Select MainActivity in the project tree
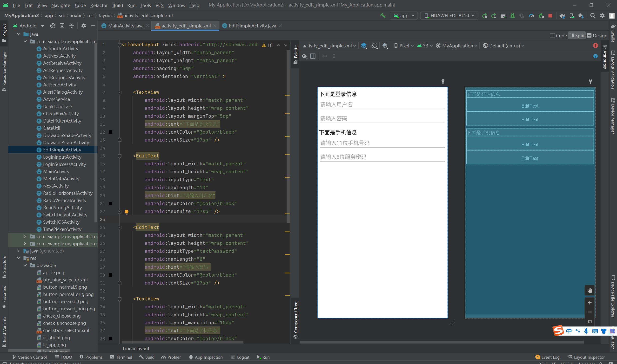Image resolution: width=617 pixels, height=364 pixels. pyautogui.click(x=56, y=171)
